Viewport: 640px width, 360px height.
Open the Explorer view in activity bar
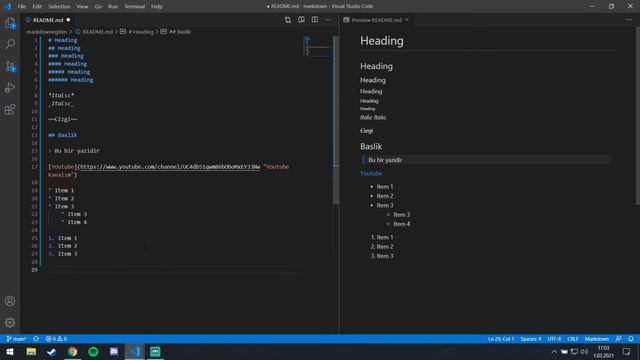click(x=10, y=23)
